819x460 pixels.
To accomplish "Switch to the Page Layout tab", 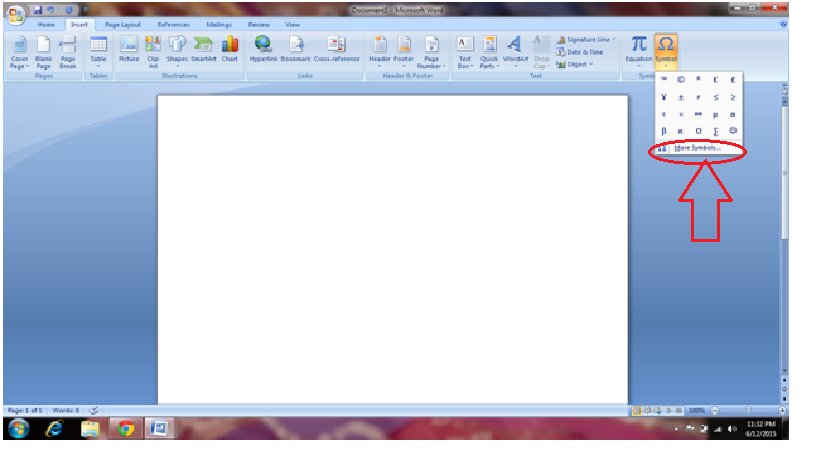I will (123, 25).
